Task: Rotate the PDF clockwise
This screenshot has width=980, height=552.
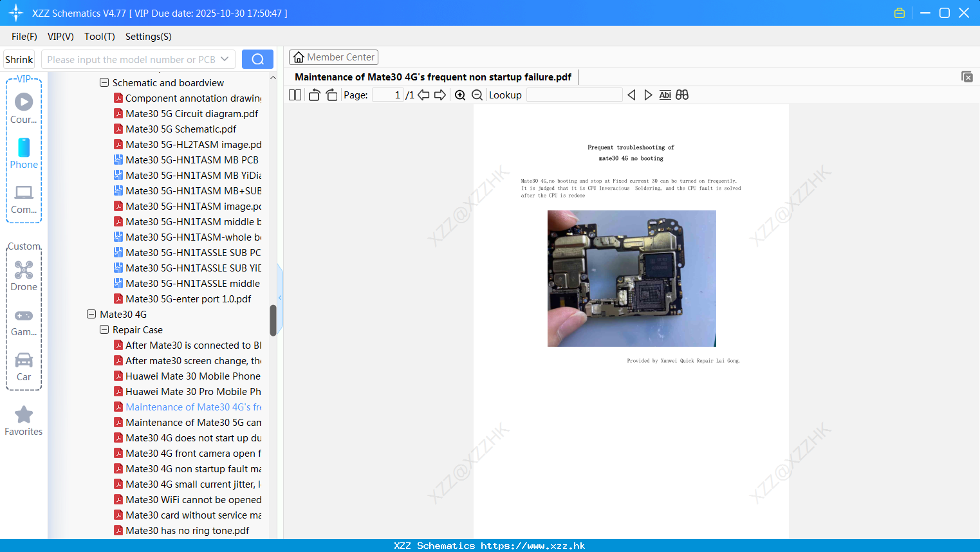Action: coord(331,95)
